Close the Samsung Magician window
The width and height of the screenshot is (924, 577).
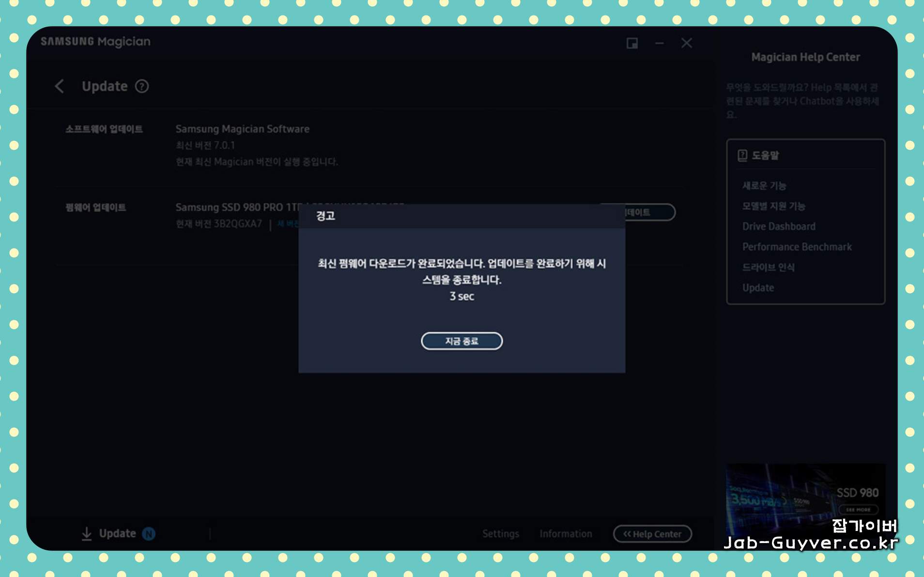click(x=687, y=43)
